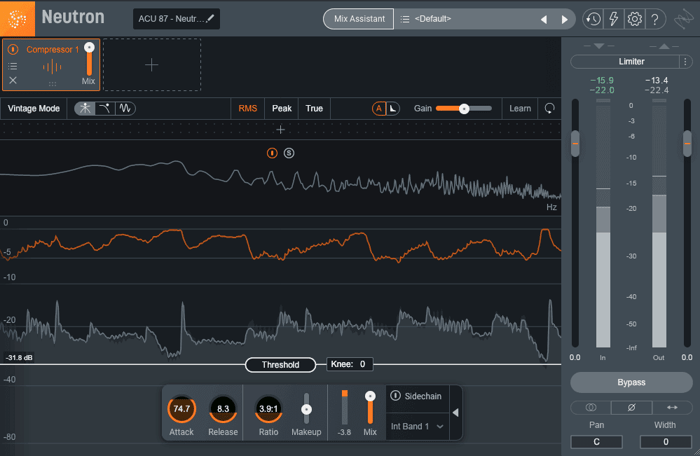This screenshot has height=456, width=700.
Task: Click the -31.8 dB threshold readout
Action: point(19,357)
